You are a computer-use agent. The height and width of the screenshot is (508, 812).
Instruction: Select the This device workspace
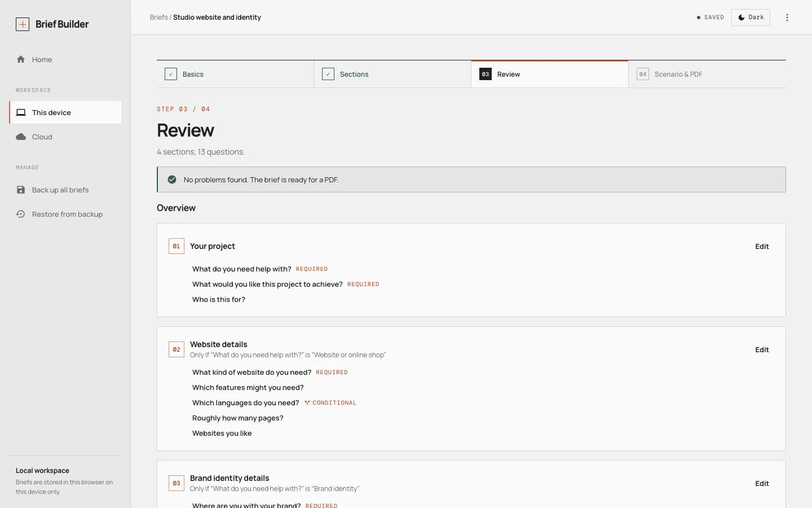[x=65, y=112]
